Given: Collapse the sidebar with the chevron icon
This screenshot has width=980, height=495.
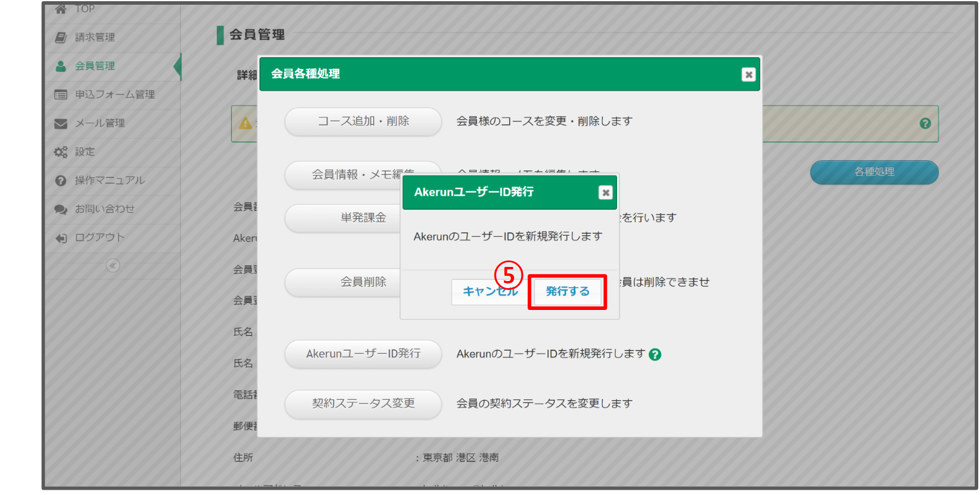Looking at the screenshot, I should [113, 266].
